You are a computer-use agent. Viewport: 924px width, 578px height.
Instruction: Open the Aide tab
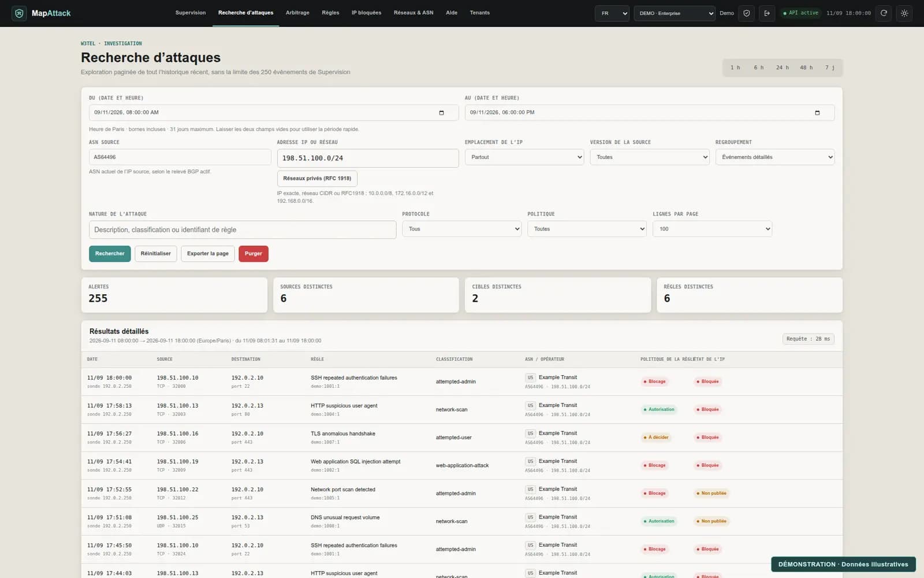pyautogui.click(x=452, y=13)
